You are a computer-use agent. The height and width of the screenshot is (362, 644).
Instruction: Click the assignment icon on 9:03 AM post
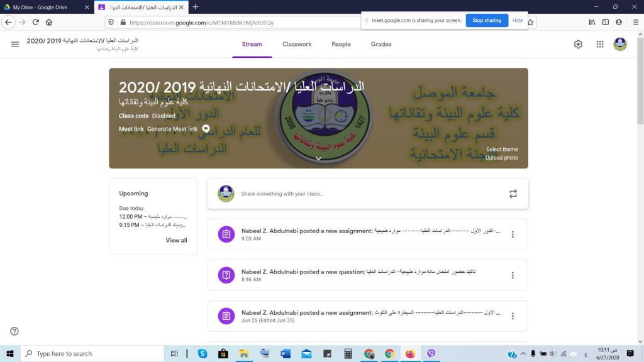pyautogui.click(x=226, y=234)
